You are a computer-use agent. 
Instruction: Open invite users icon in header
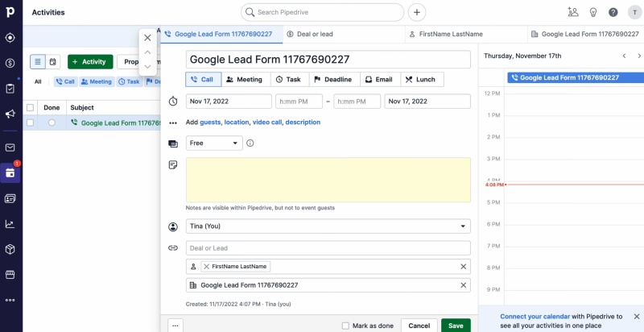click(573, 12)
